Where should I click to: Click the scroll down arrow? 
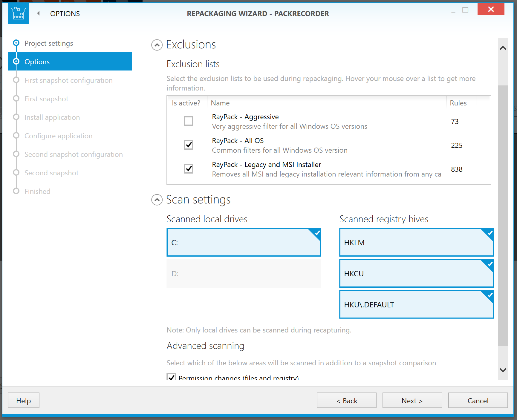coord(503,370)
